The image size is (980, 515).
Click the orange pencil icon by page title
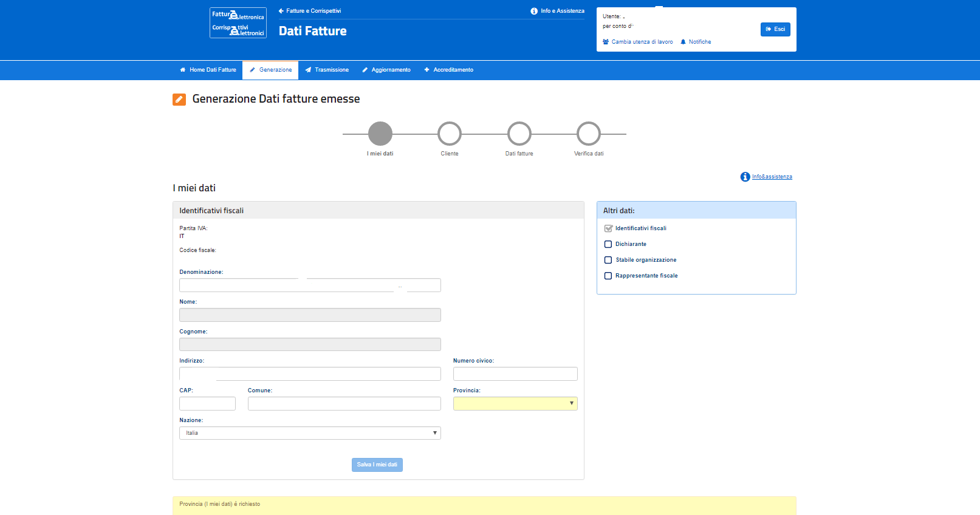coord(179,99)
